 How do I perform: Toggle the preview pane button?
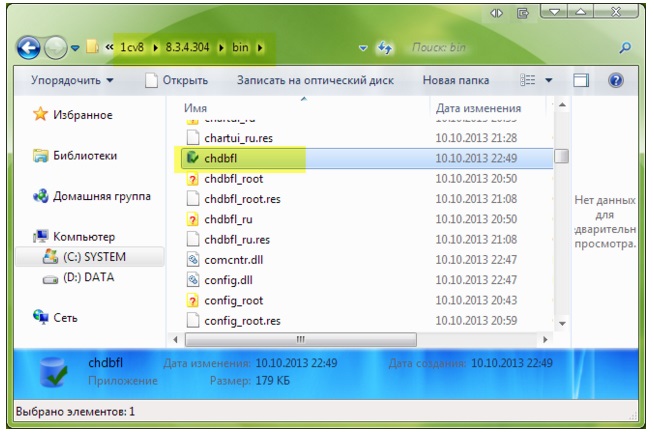[581, 80]
